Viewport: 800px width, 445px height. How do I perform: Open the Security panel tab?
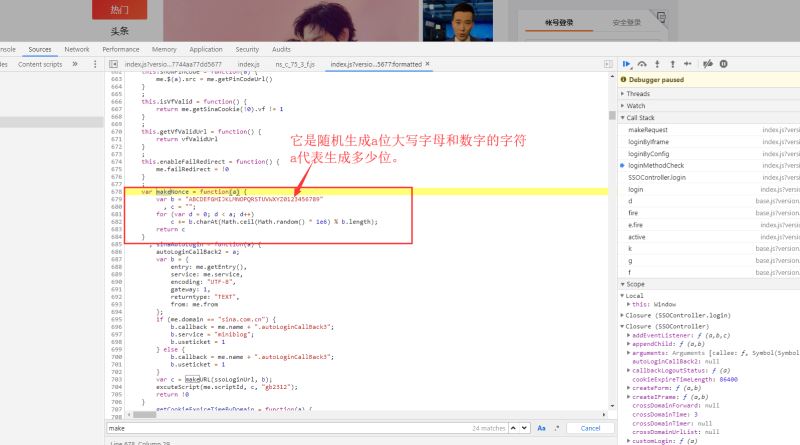247,50
